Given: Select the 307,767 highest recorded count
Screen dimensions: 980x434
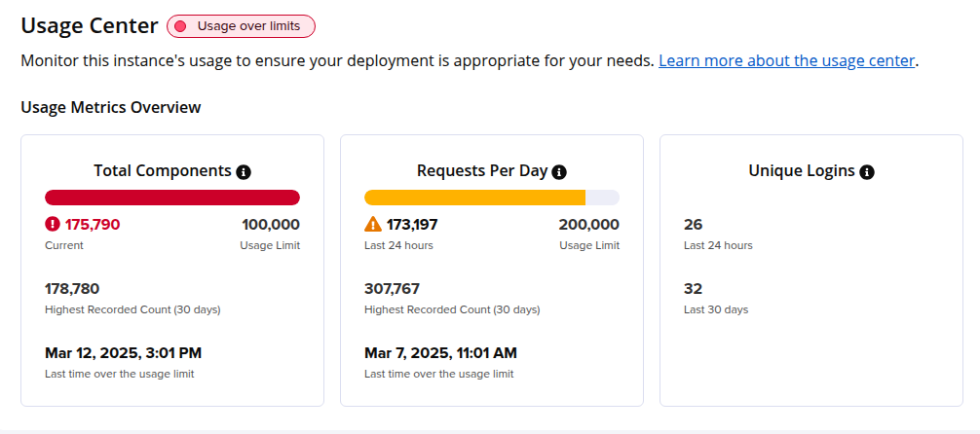Looking at the screenshot, I should (392, 288).
